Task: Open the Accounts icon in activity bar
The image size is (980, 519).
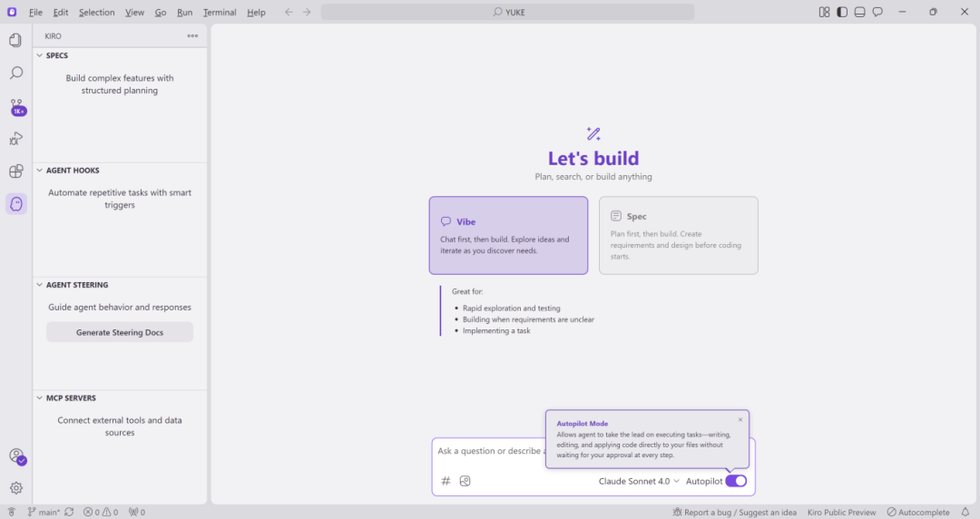Action: pyautogui.click(x=17, y=455)
